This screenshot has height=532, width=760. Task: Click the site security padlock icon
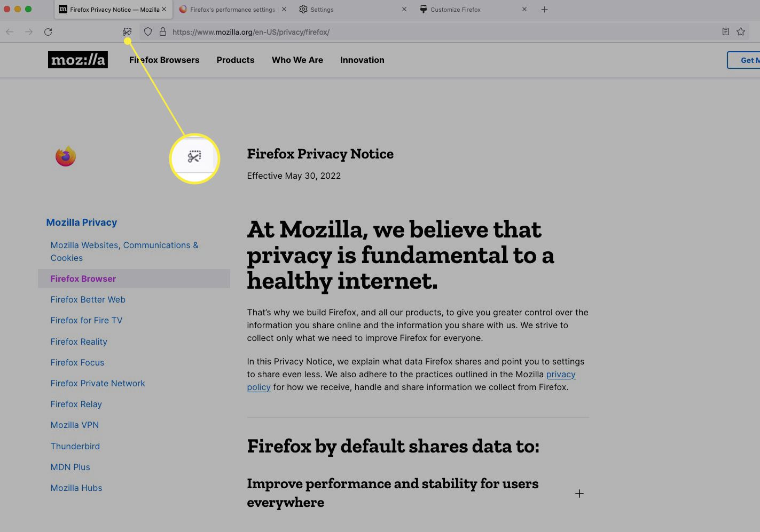coord(163,32)
